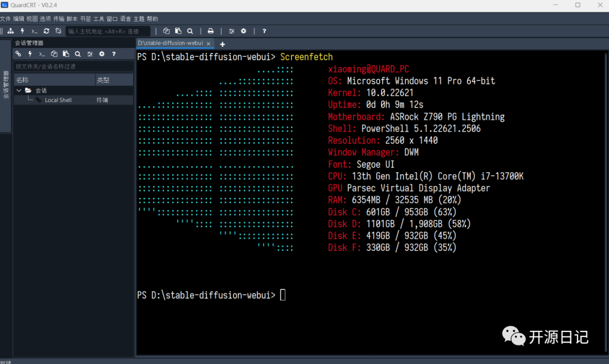This screenshot has height=364, width=609.
Task: Open local shell prompt icon in main toolbar
Action: pyautogui.click(x=34, y=31)
